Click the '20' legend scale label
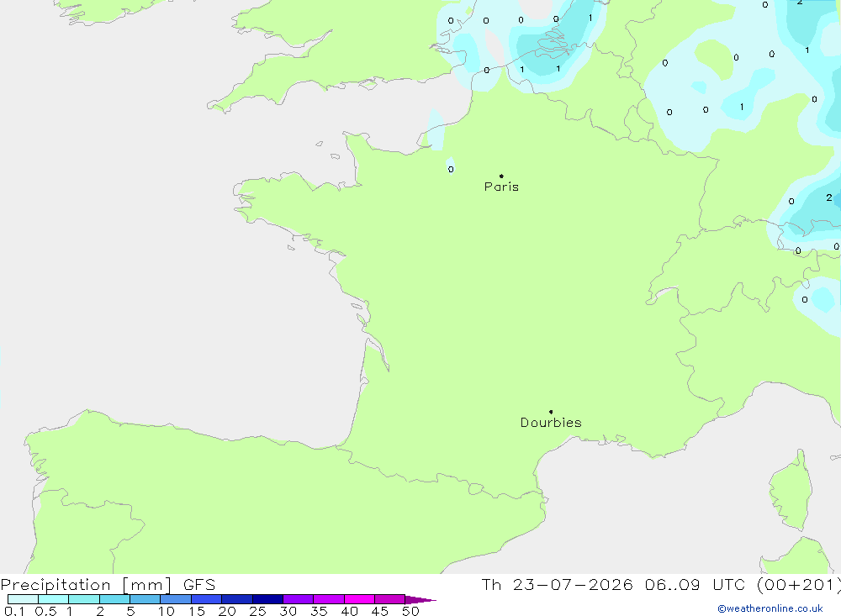The width and height of the screenshot is (841, 616). pyautogui.click(x=227, y=611)
